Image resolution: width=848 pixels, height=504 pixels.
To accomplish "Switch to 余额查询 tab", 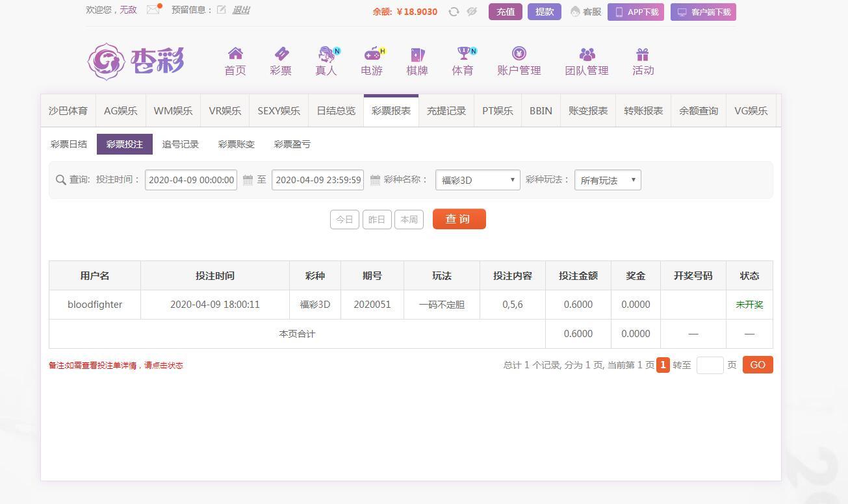I will tap(699, 110).
